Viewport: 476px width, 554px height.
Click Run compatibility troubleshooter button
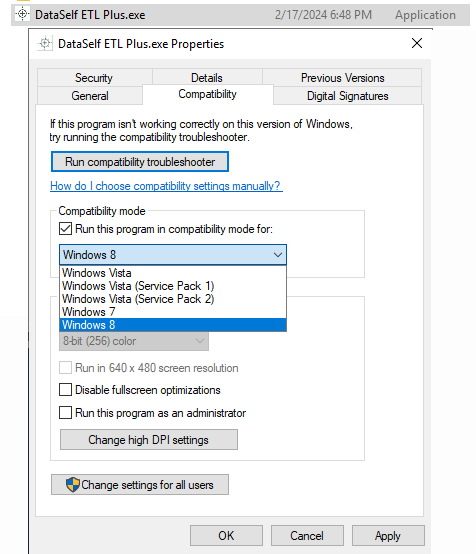140,162
